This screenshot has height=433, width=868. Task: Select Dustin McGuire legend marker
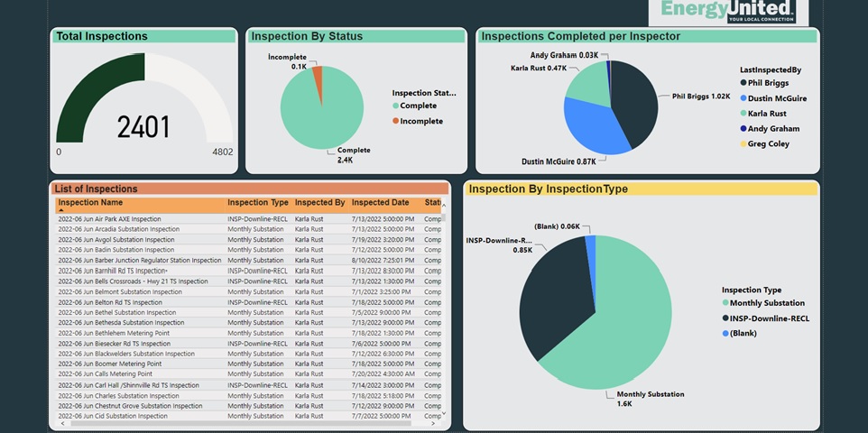tap(743, 98)
